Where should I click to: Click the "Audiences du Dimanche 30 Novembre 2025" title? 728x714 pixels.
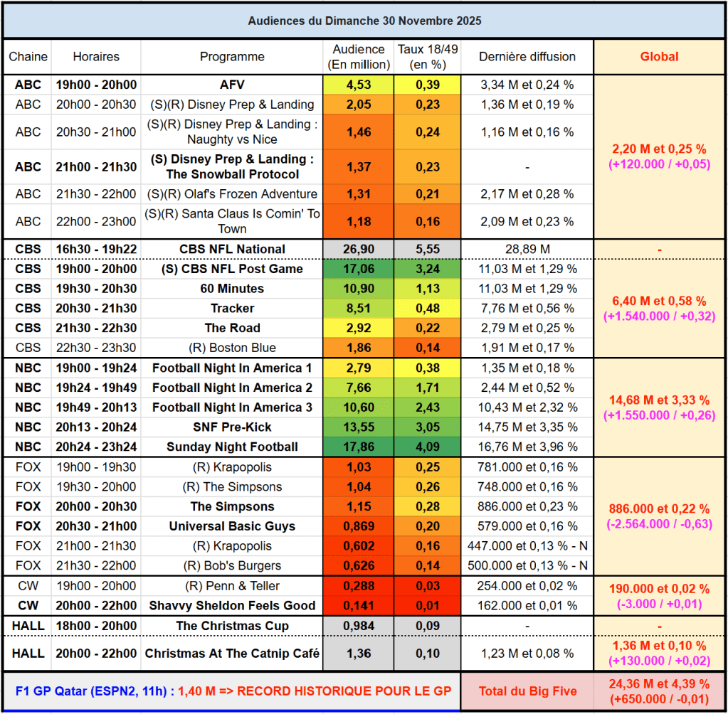click(364, 21)
